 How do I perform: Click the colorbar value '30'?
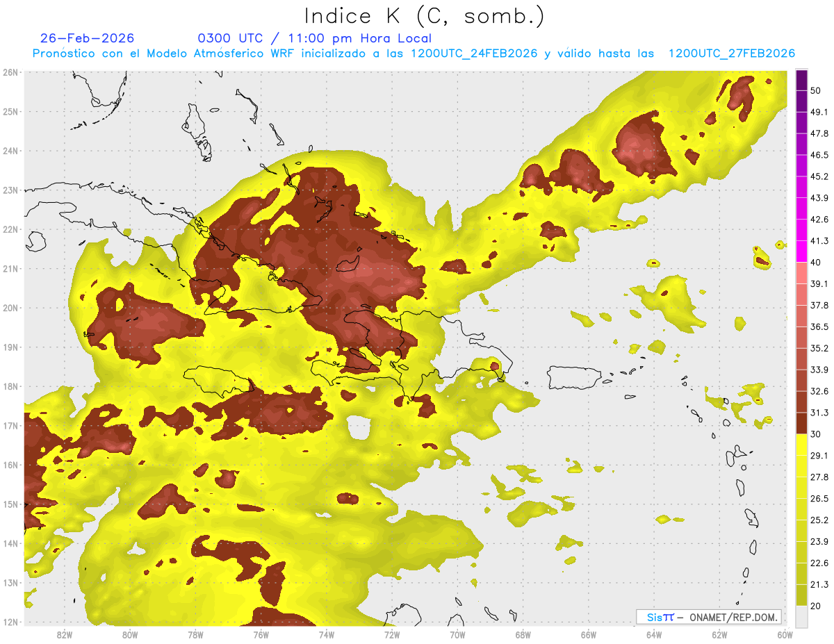(x=815, y=434)
